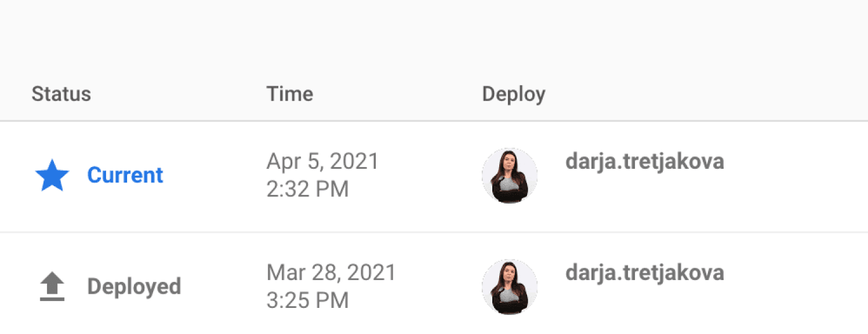Viewport: 868px width, 334px height.
Task: Click the blue Current star icon
Action: (52, 176)
